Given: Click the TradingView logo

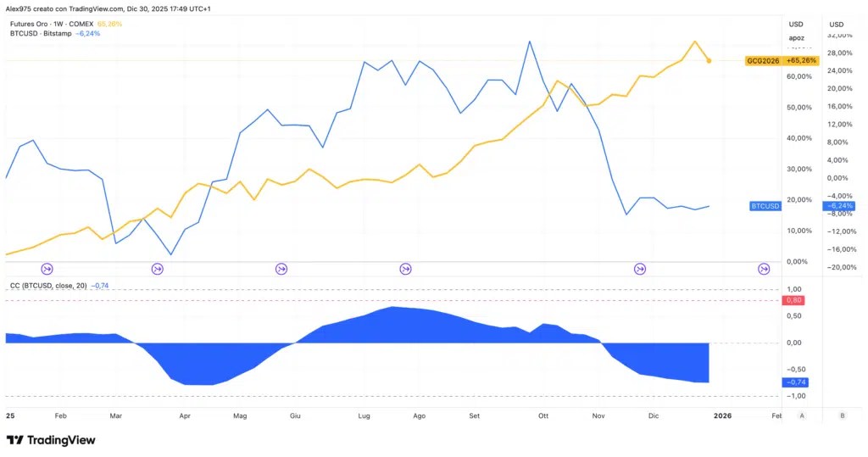Looking at the screenshot, I should pos(51,440).
